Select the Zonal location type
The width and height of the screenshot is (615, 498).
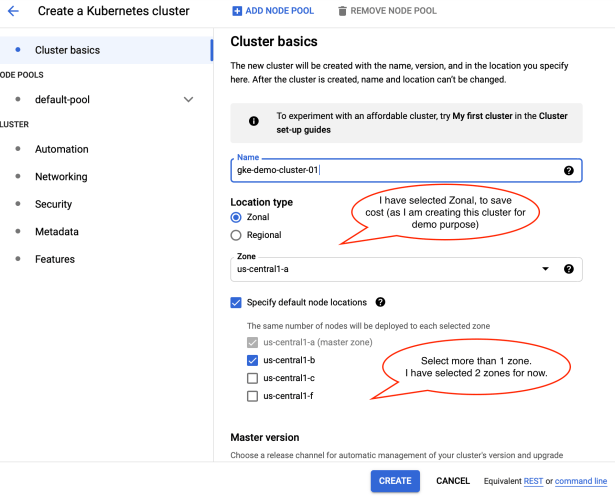point(236,217)
